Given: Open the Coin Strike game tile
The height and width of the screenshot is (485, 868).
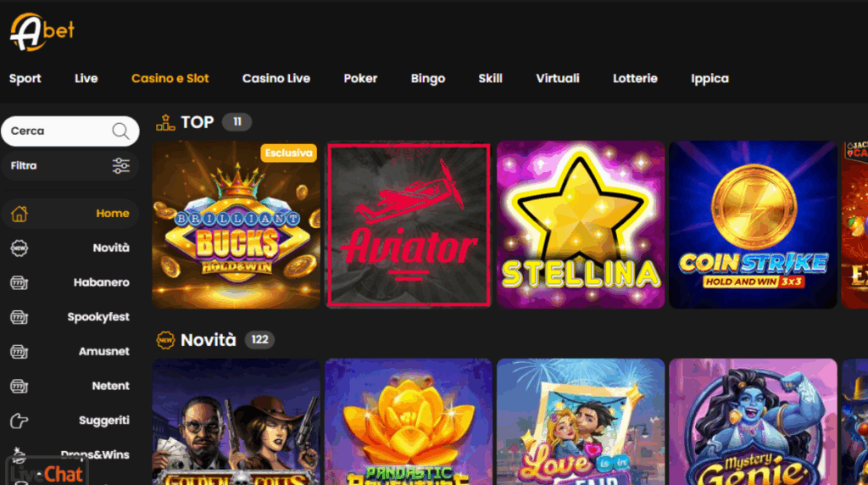Looking at the screenshot, I should pyautogui.click(x=753, y=225).
